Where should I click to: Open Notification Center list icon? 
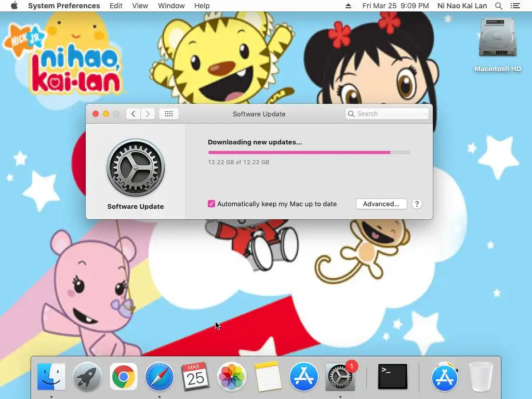(x=515, y=6)
